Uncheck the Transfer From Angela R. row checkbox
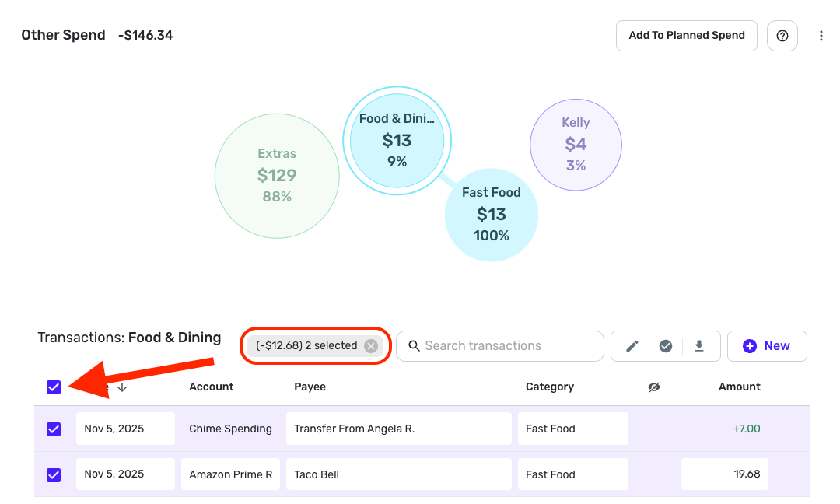Screen dimensions: 840x504 coord(54,429)
